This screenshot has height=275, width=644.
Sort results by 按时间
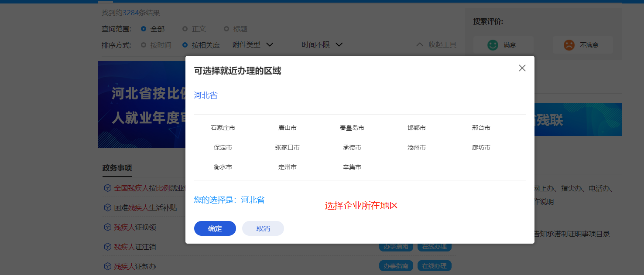pos(144,45)
